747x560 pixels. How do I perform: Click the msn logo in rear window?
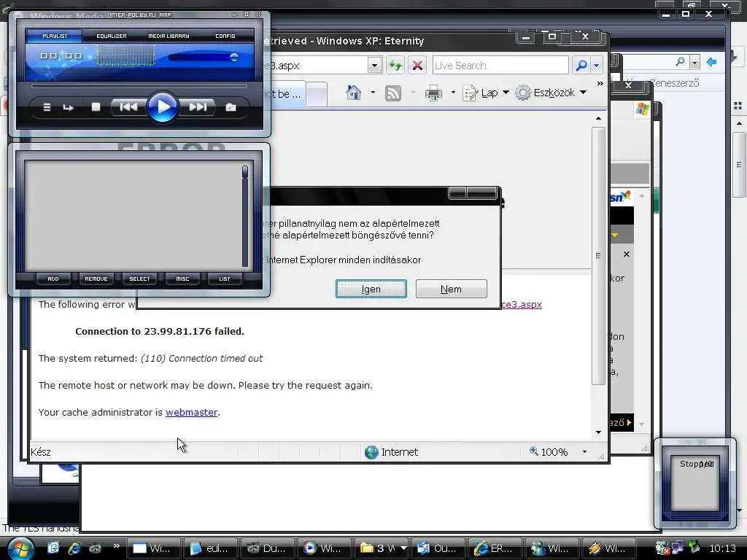pyautogui.click(x=621, y=197)
